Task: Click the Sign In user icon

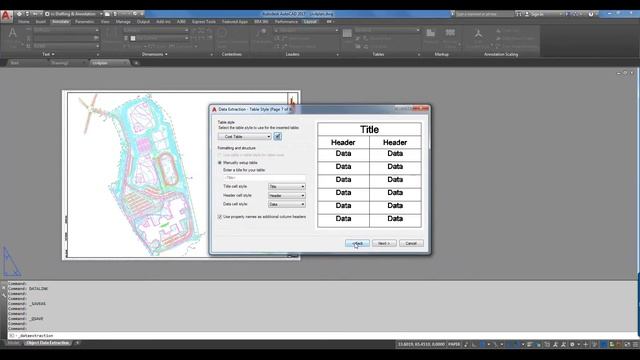Action: pyautogui.click(x=527, y=14)
